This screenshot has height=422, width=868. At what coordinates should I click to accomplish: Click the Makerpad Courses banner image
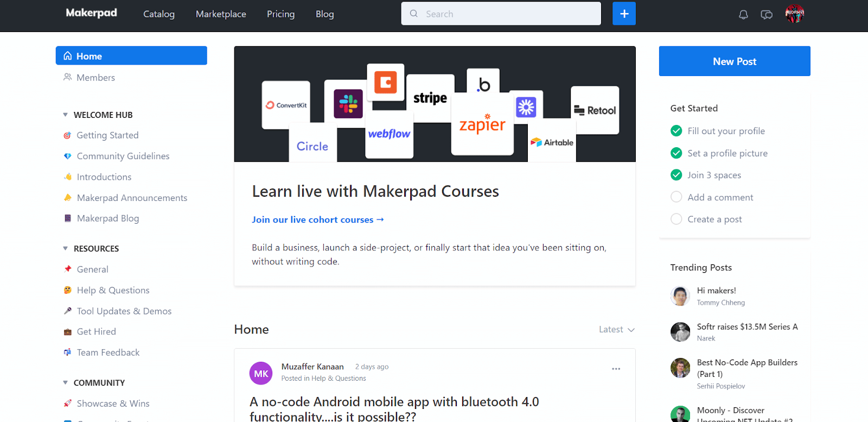pos(435,104)
